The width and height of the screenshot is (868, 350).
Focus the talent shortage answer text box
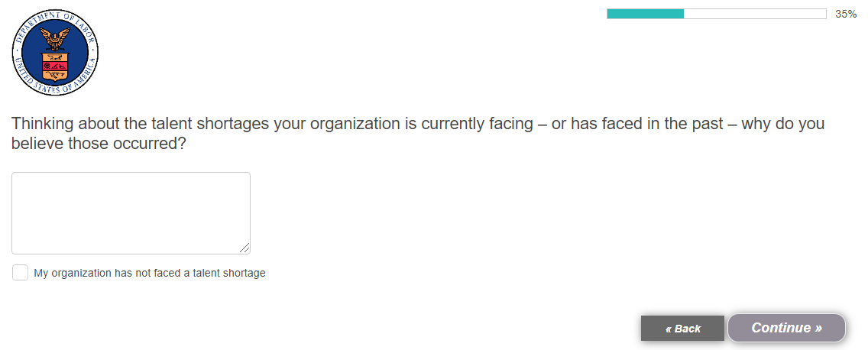click(131, 212)
